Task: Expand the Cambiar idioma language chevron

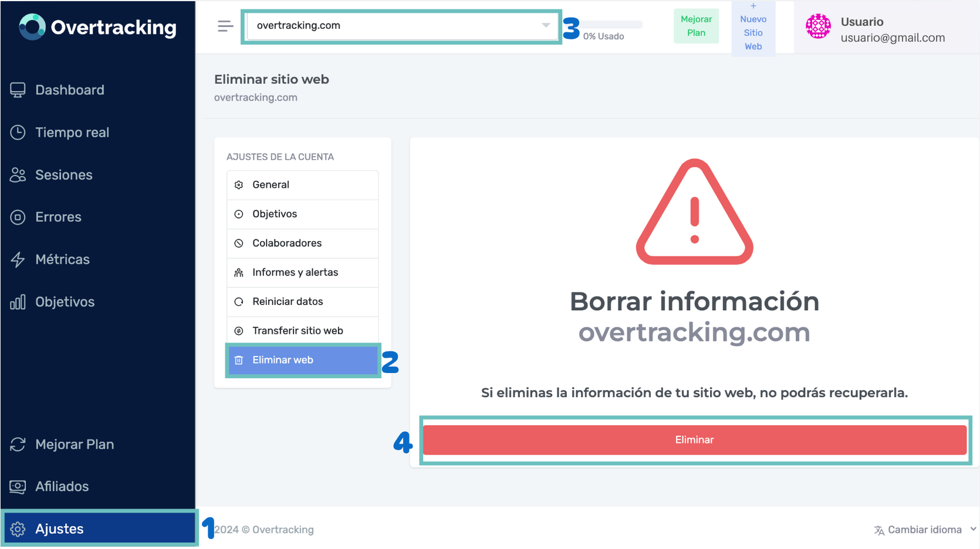Action: click(x=973, y=529)
